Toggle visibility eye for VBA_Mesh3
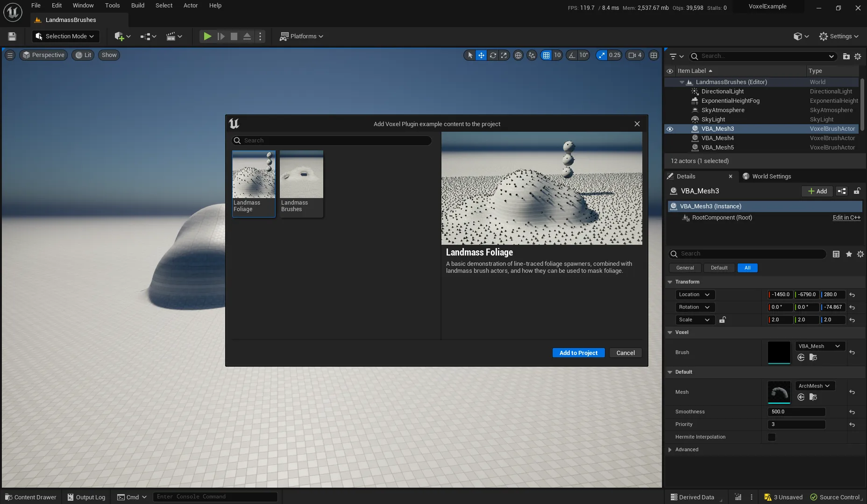The height and width of the screenshot is (504, 867). [x=669, y=129]
